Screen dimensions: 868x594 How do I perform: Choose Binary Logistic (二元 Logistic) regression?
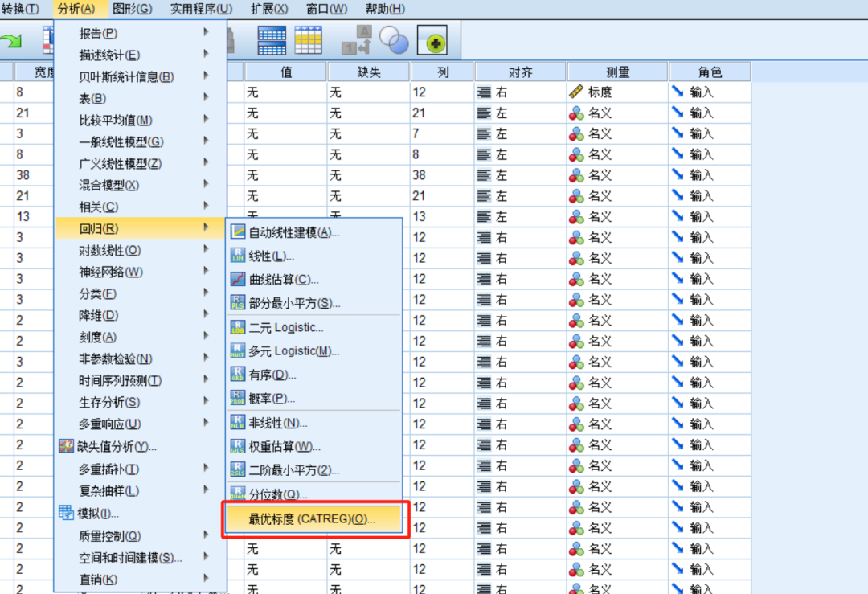(x=286, y=328)
